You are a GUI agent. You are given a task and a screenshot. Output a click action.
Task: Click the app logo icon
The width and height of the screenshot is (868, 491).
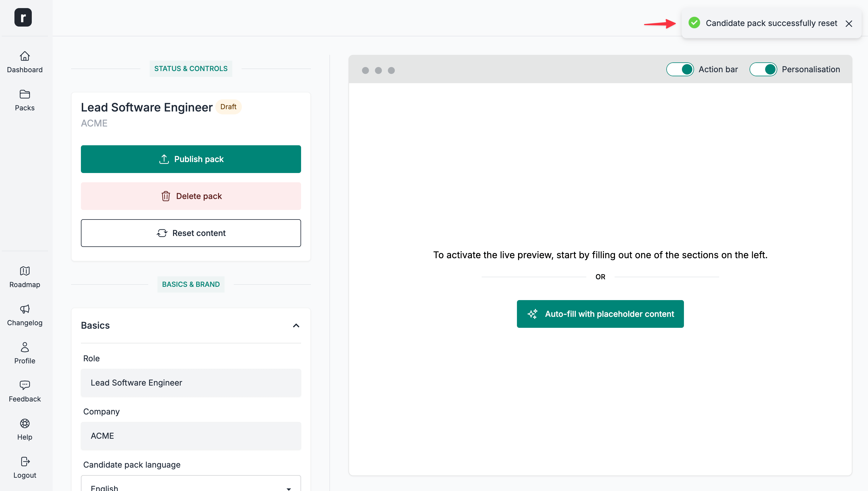[23, 17]
